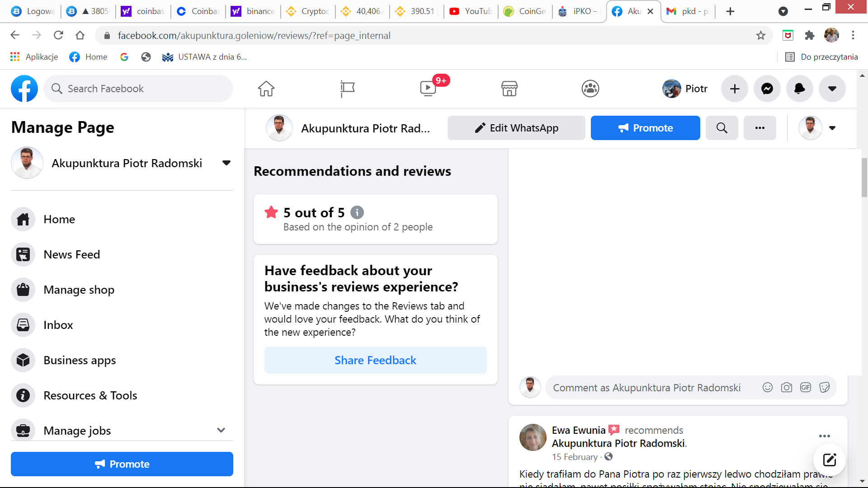This screenshot has height=488, width=868.
Task: Open Inbox in the sidebar
Action: pyautogui.click(x=122, y=325)
